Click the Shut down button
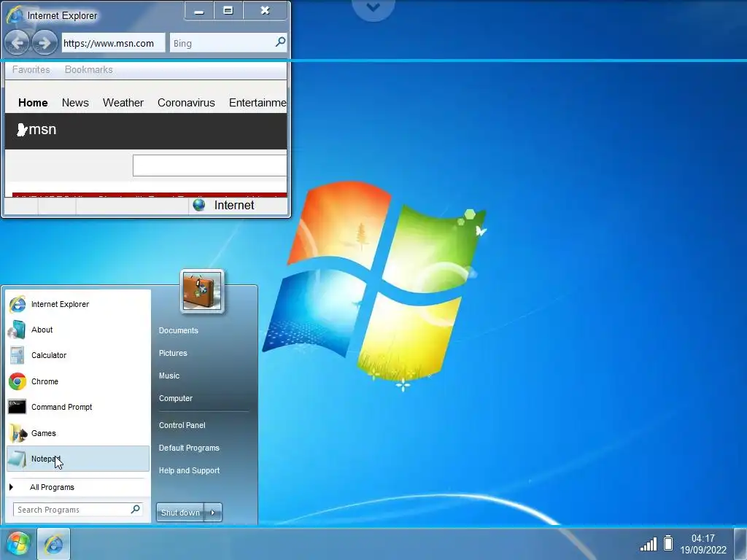This screenshot has width=747, height=560. tap(180, 513)
